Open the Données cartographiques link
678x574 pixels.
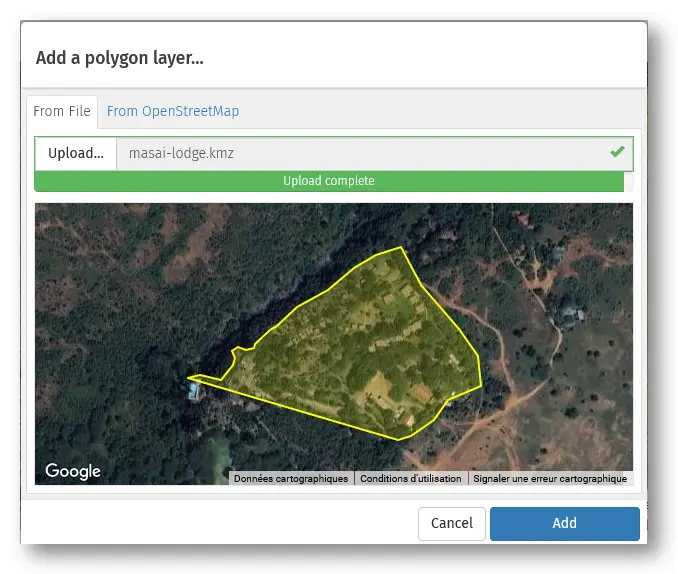[291, 479]
